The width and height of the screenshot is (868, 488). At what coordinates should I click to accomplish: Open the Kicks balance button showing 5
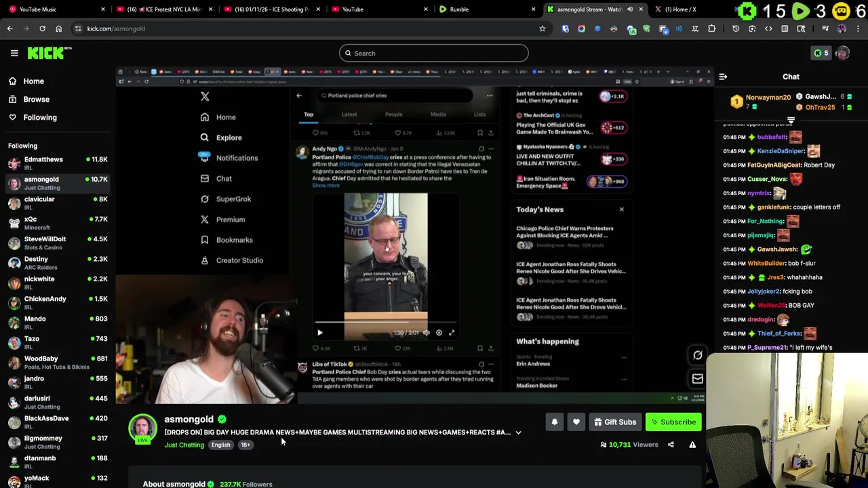pos(821,53)
